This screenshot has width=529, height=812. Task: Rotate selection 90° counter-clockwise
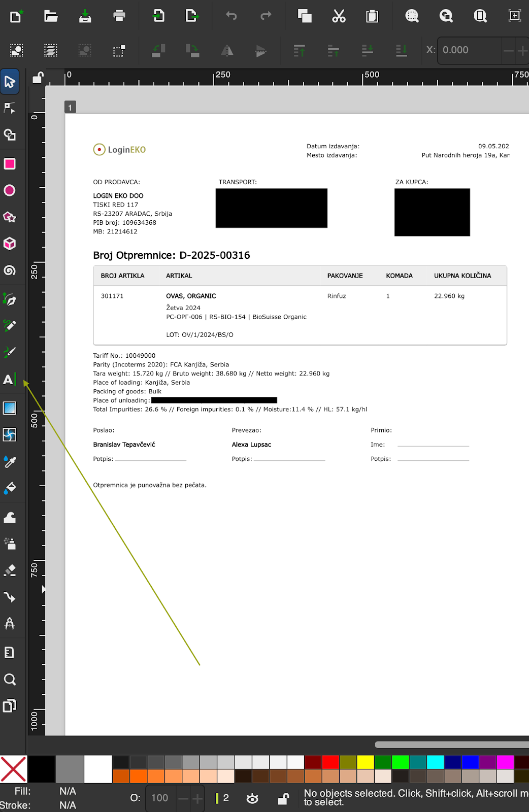[158, 50]
